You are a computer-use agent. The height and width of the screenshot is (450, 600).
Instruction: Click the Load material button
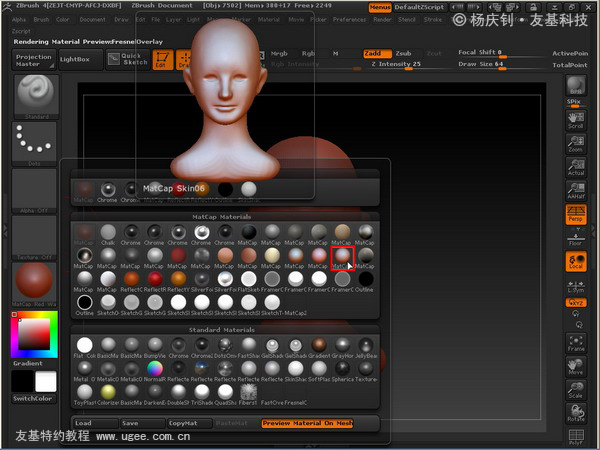pyautogui.click(x=95, y=423)
